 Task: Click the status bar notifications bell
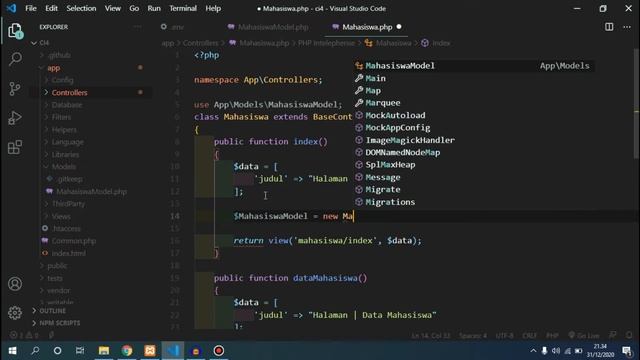pos(629,335)
